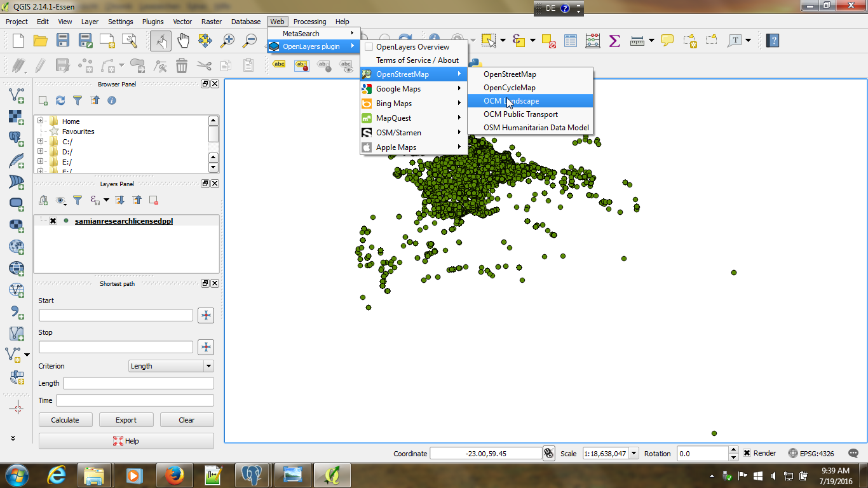
Task: Open the Select by Expression dropdown arrow
Action: tap(532, 41)
